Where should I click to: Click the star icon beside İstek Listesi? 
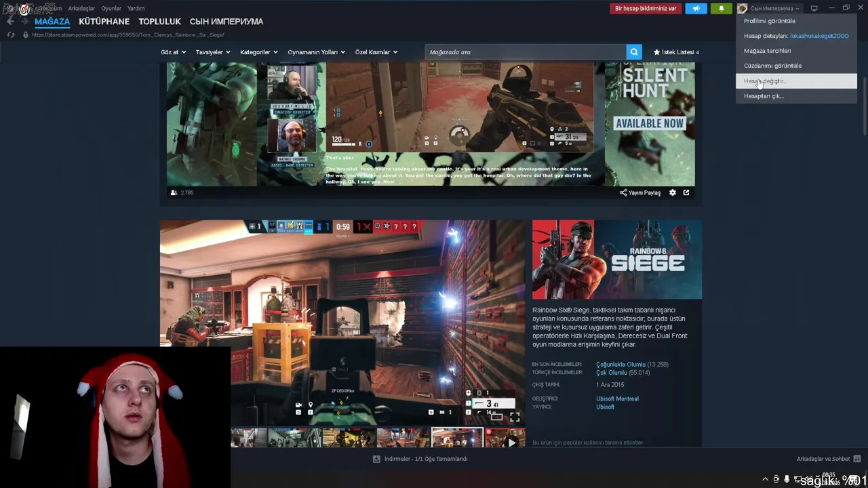(x=656, y=52)
